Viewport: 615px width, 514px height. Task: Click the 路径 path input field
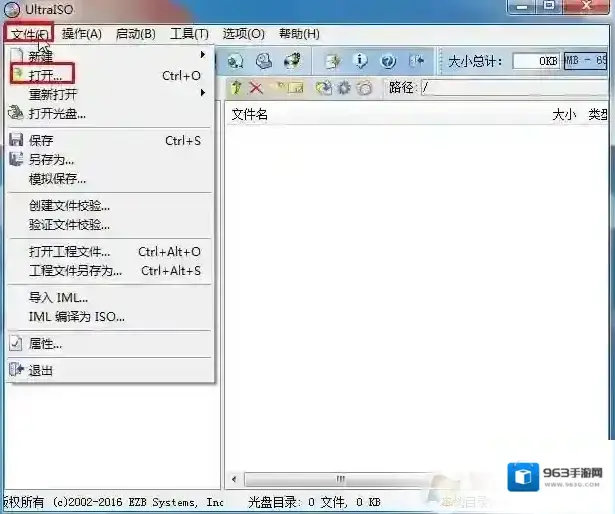click(x=515, y=88)
